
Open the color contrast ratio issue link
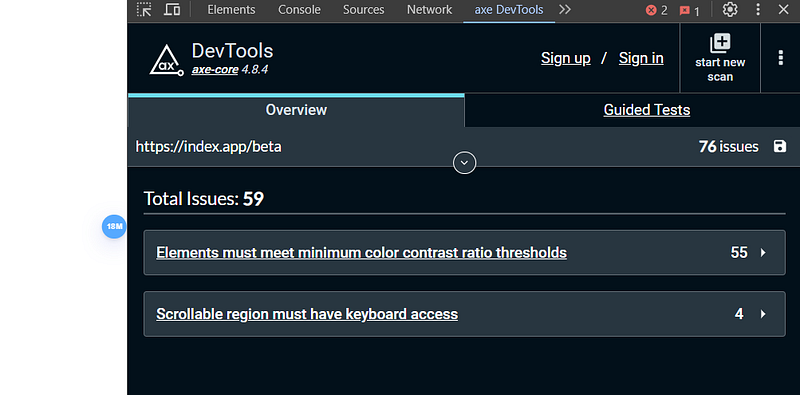(x=361, y=253)
